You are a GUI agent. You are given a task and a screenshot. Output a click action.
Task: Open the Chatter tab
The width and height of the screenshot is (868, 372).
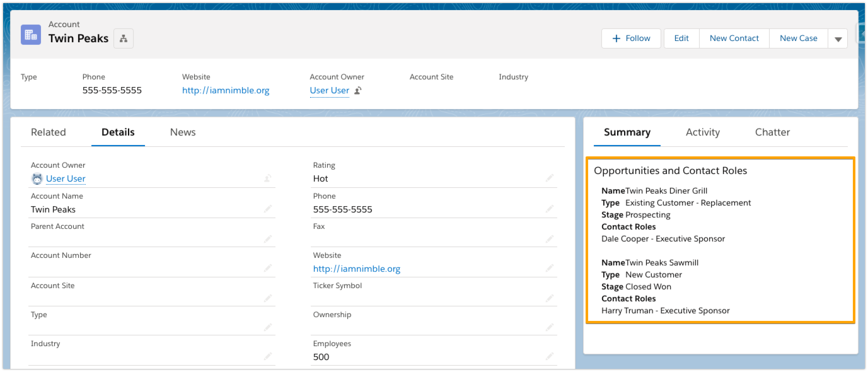click(x=772, y=132)
